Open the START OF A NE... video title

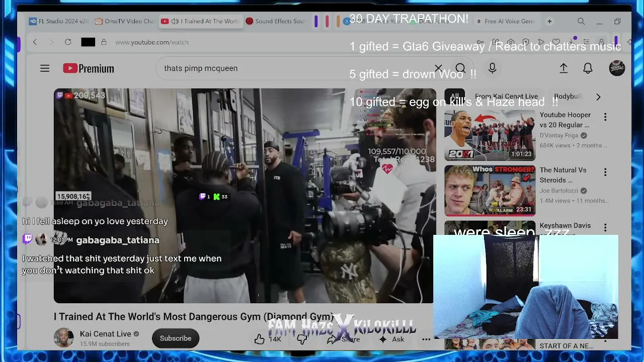point(567,346)
